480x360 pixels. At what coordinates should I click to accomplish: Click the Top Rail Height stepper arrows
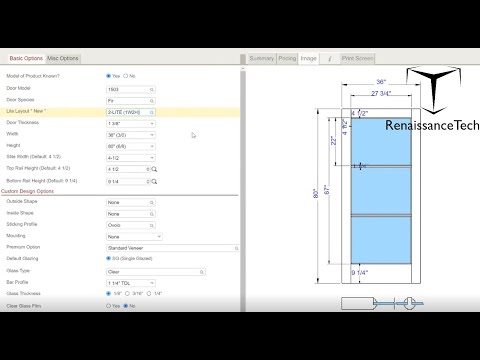(x=148, y=169)
